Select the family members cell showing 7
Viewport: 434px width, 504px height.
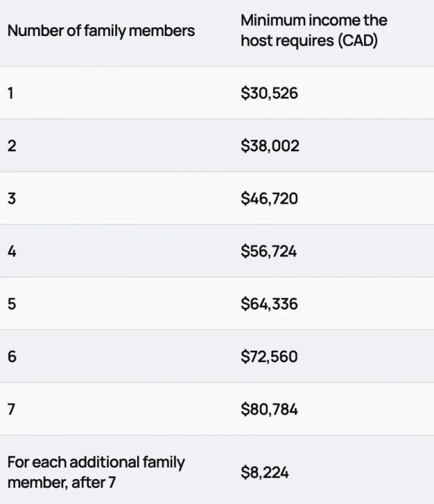point(11,410)
